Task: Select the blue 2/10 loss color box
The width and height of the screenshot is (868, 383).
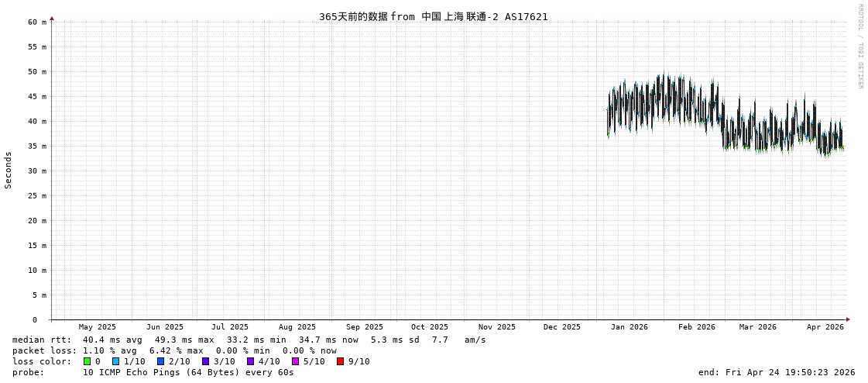Action: pos(160,361)
